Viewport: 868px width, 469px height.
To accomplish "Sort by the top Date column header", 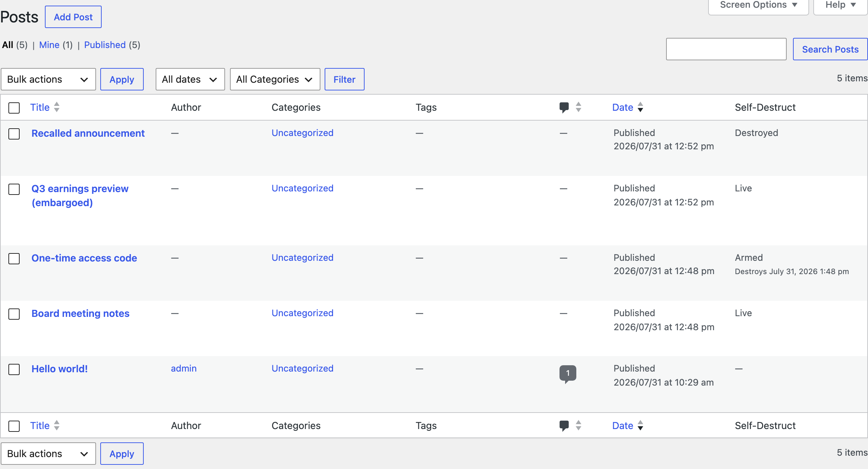I will pyautogui.click(x=623, y=107).
